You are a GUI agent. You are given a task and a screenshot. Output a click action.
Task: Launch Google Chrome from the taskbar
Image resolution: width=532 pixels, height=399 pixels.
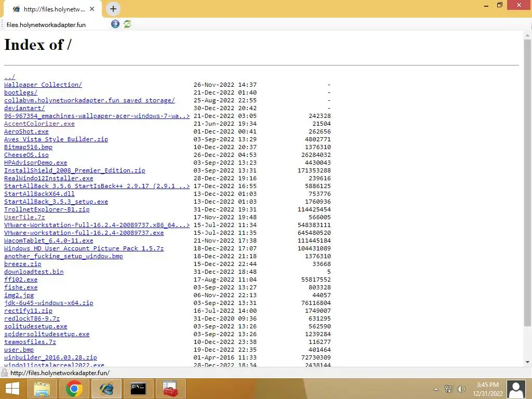point(74,389)
